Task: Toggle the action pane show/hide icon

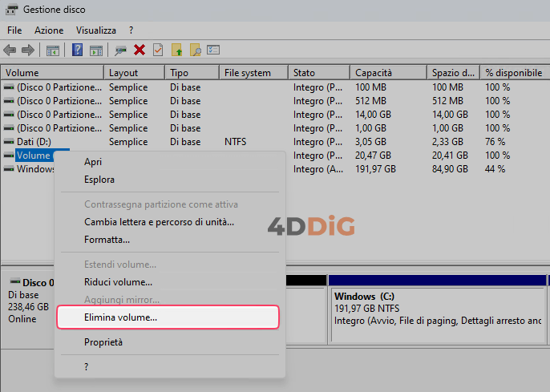Action: tap(96, 51)
